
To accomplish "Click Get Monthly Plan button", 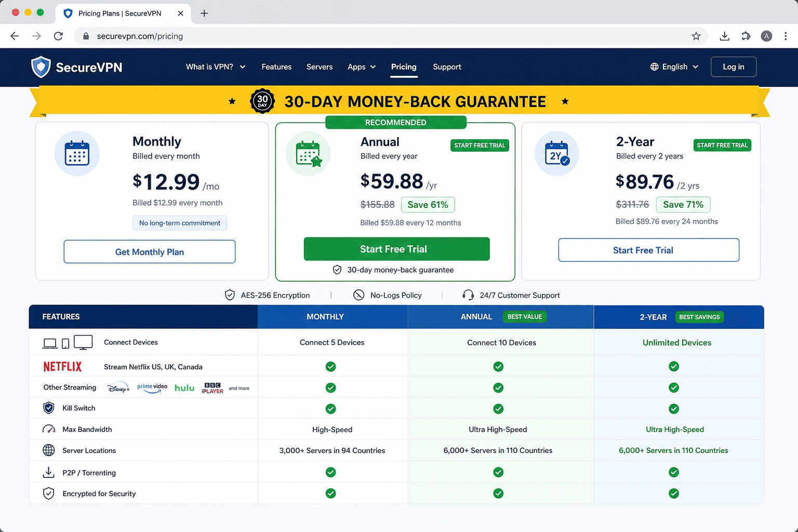I will [150, 252].
